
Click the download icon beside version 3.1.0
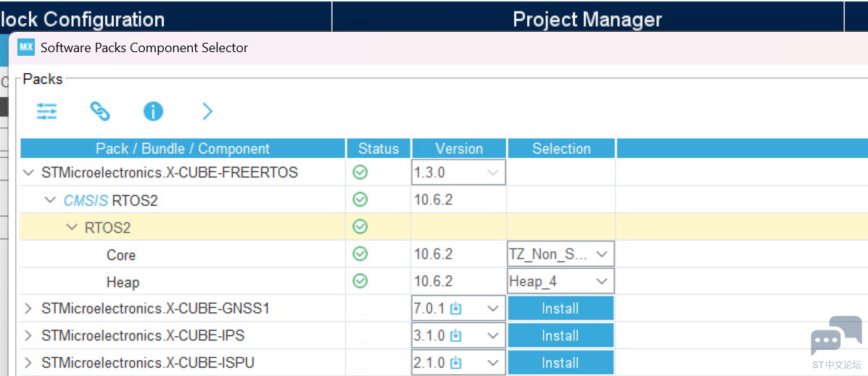[455, 335]
